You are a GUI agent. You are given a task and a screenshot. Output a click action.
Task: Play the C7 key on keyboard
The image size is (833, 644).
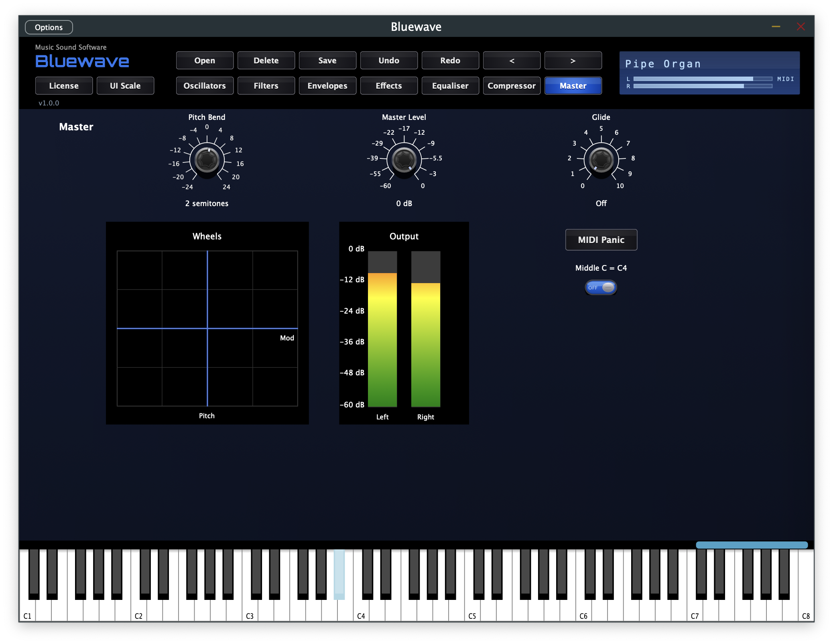pos(694,610)
